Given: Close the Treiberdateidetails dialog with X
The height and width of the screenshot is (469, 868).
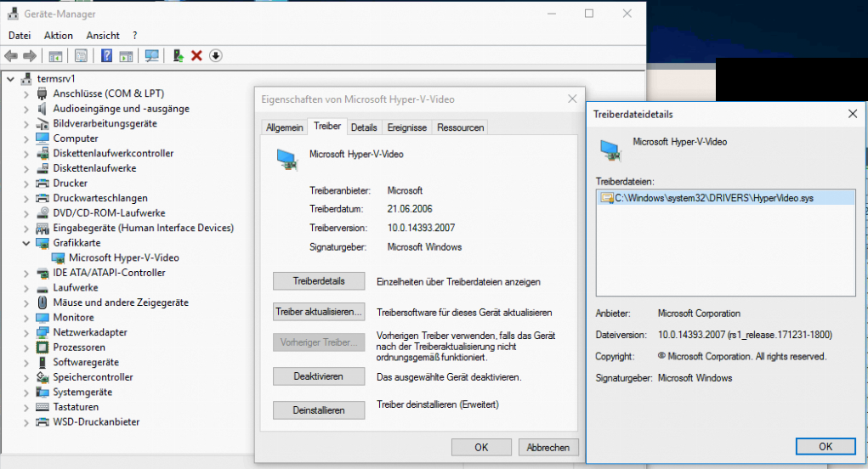Looking at the screenshot, I should [853, 114].
